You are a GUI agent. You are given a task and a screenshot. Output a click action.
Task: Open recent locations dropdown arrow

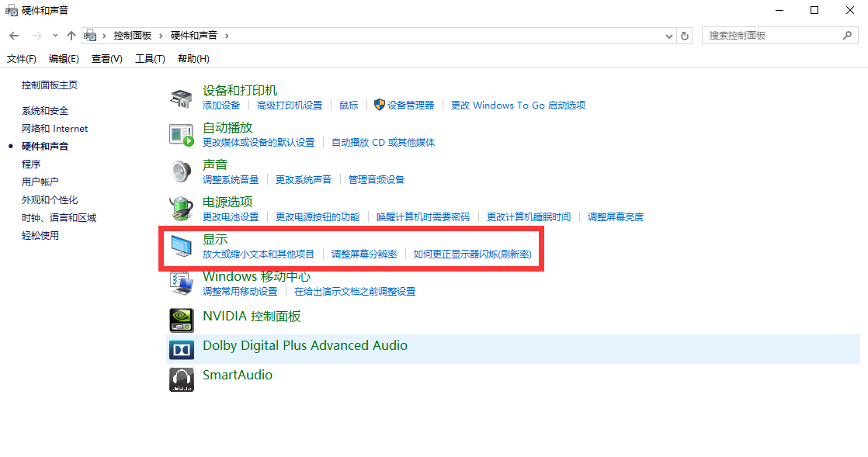pos(55,36)
